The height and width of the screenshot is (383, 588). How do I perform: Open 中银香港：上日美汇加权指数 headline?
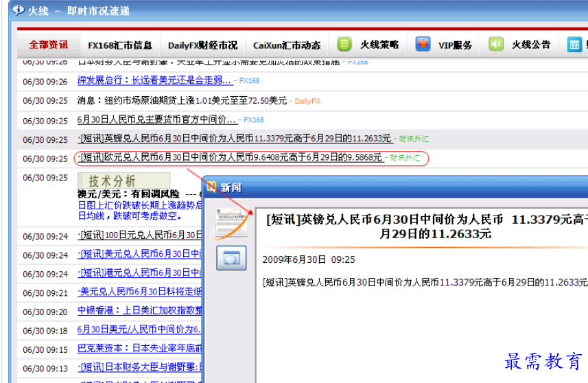tap(139, 311)
